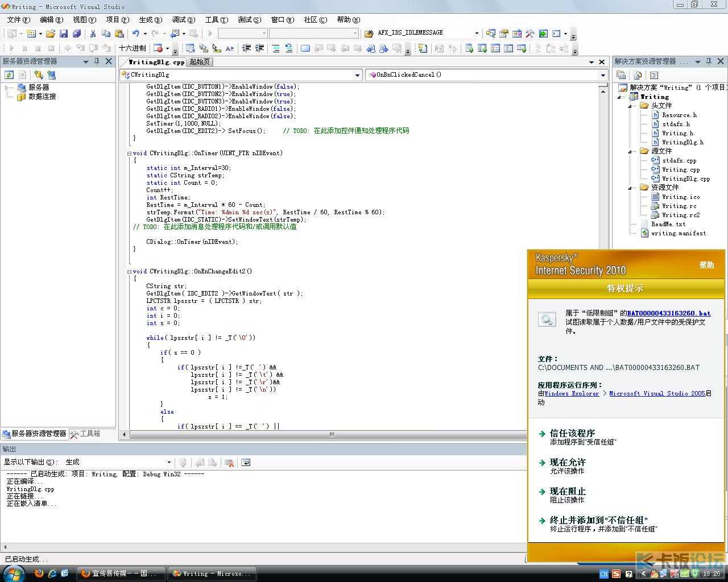Click Connect to Database icon in Server Explorer
The image size is (728, 582).
(x=38, y=74)
